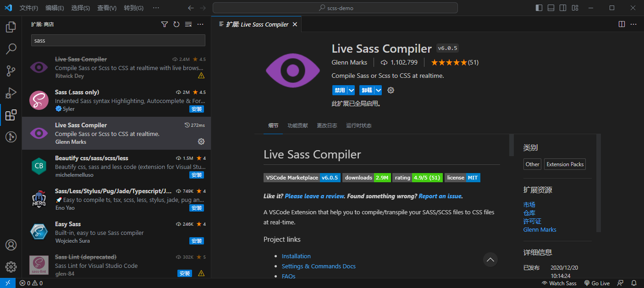
Task: Click the filter extensions funnel icon
Action: (x=165, y=24)
